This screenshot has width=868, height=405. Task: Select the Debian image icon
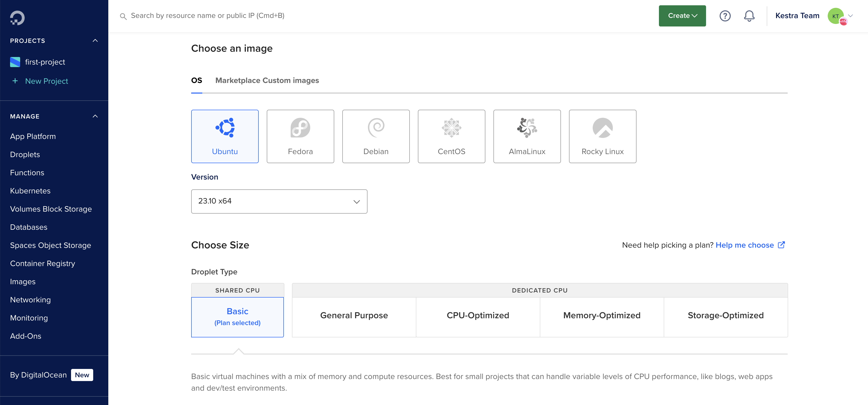[x=376, y=128]
